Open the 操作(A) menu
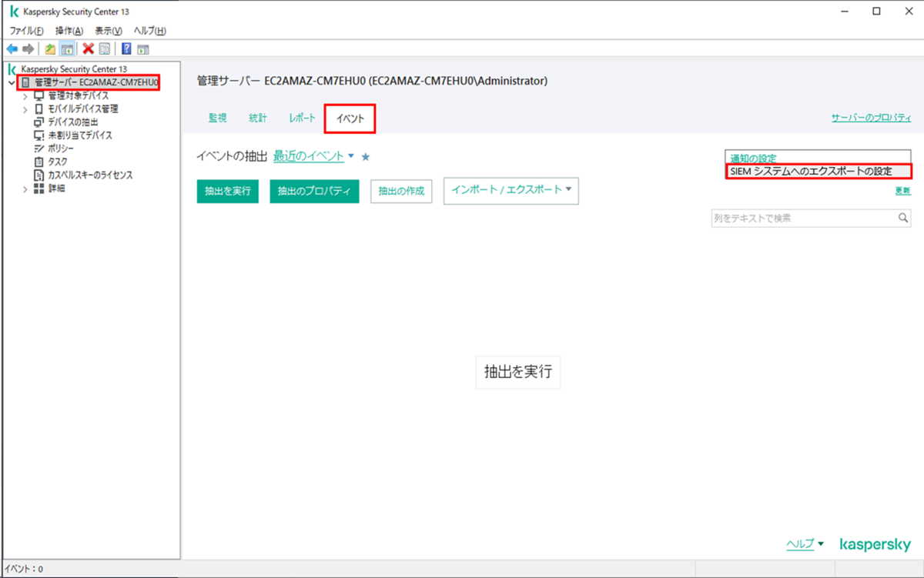The width and height of the screenshot is (924, 578). 69,31
